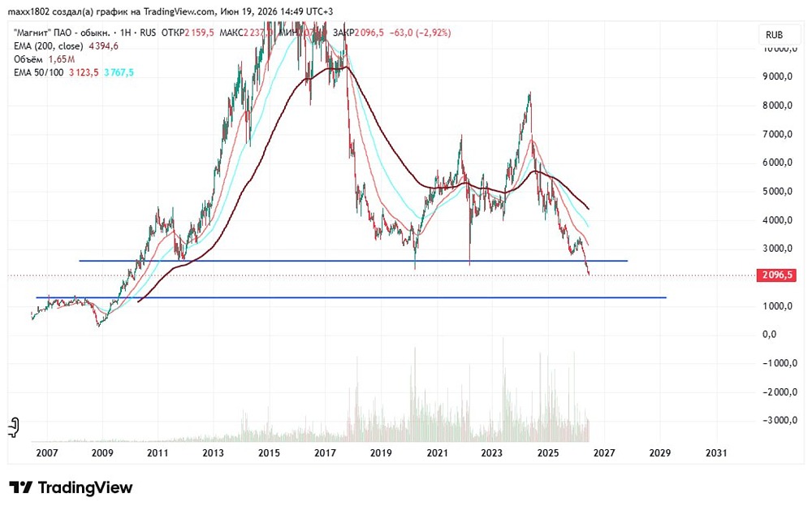
Task: Click the 2009 label on time axis
Action: point(102,453)
